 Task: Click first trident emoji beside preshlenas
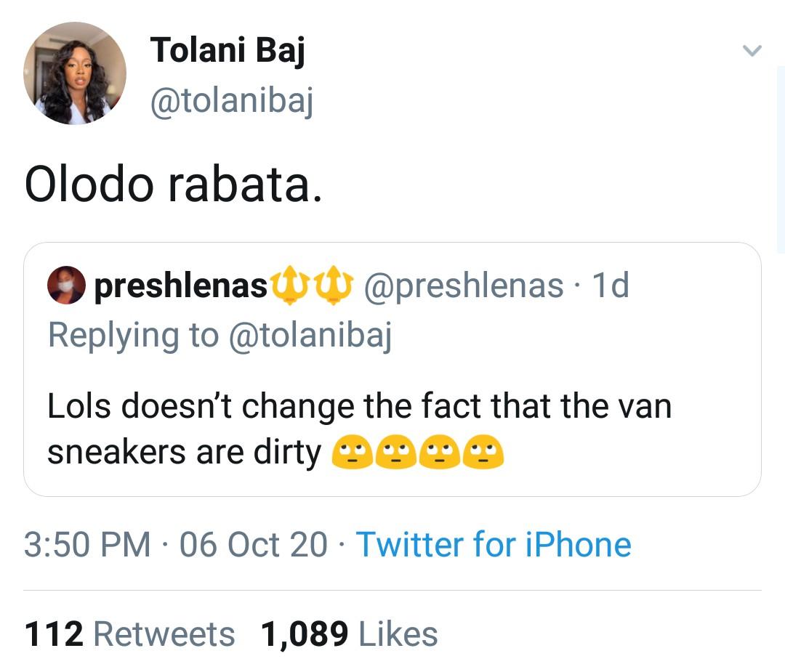pyautogui.click(x=290, y=286)
